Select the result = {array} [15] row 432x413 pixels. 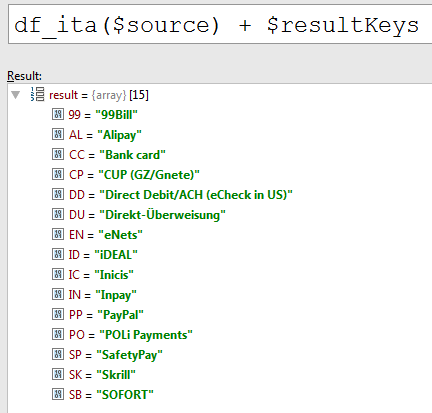click(99, 95)
